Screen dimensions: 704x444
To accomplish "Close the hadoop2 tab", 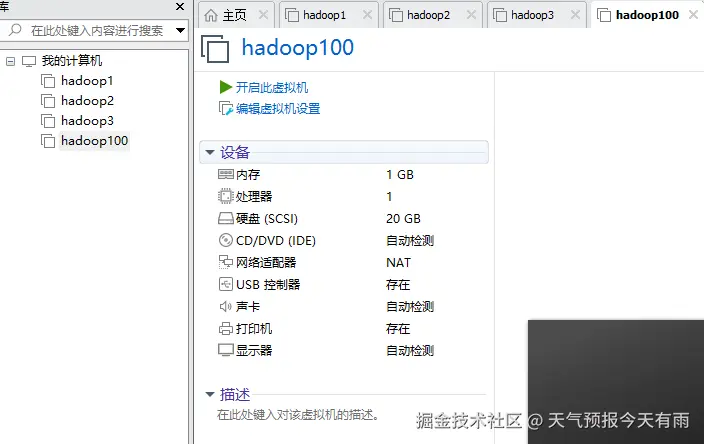I will click(x=471, y=15).
